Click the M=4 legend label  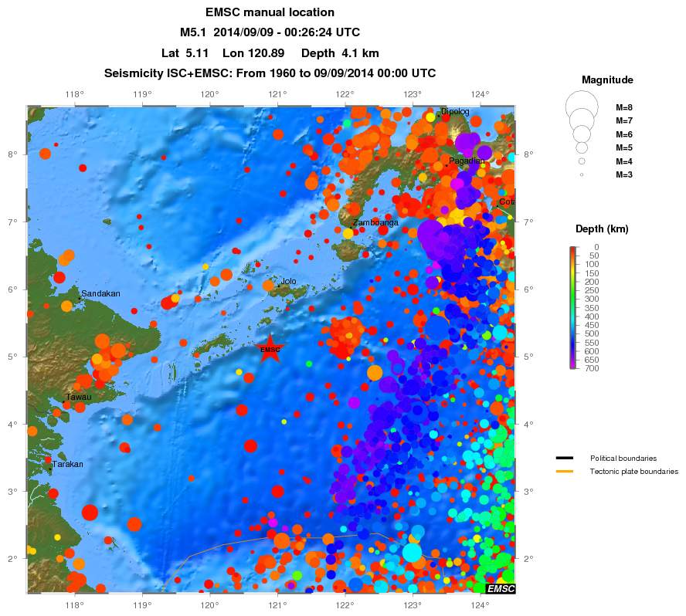pos(624,162)
